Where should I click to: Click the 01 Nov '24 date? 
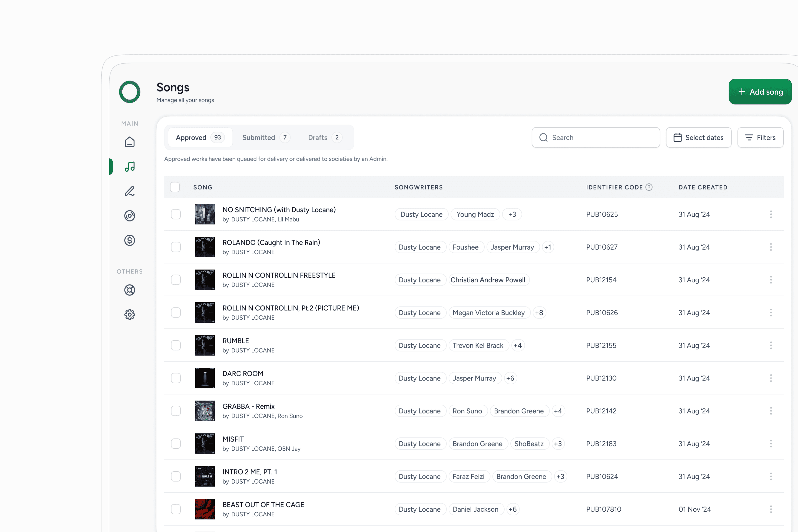(695, 509)
